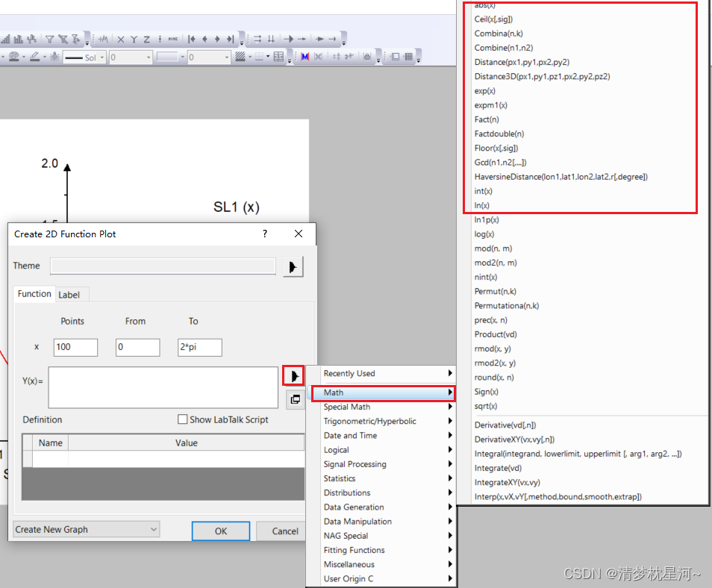Click the funnel Add Filter icon
The height and width of the screenshot is (588, 712).
click(49, 39)
